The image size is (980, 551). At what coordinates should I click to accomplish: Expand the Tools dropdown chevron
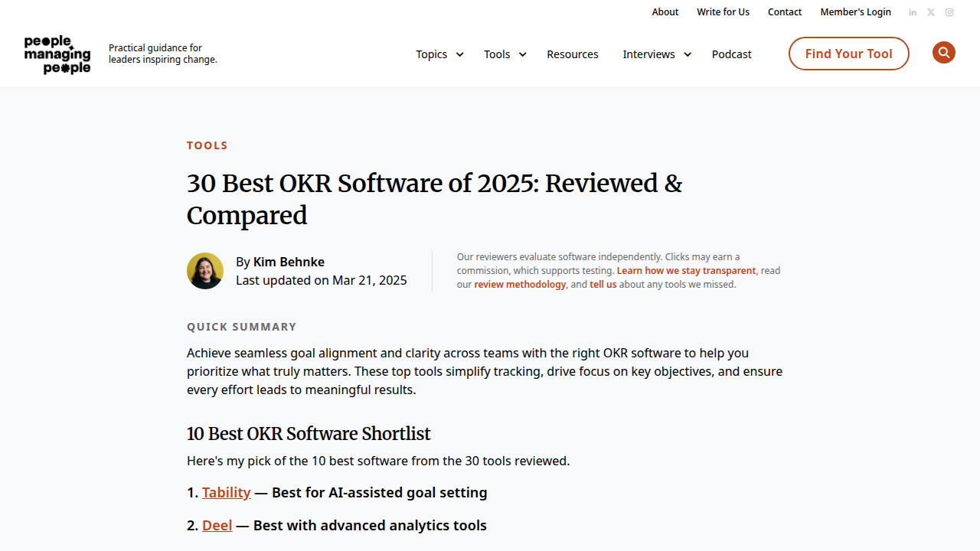tap(522, 54)
